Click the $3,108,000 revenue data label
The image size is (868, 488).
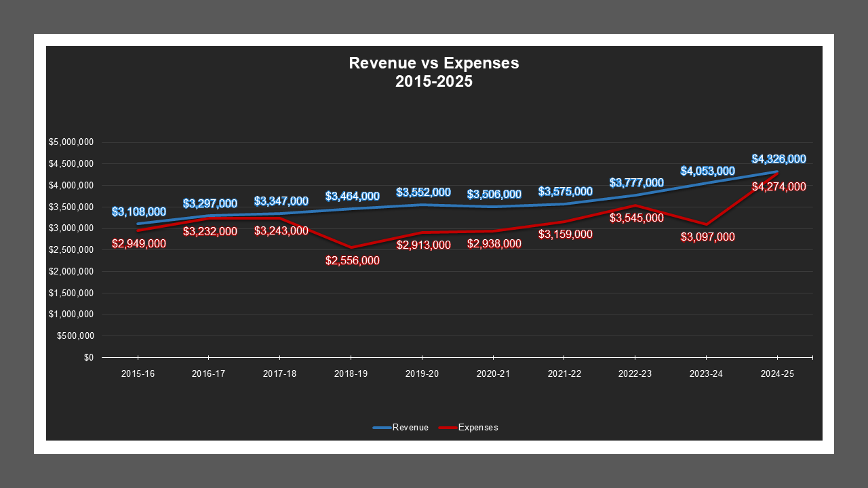coord(138,211)
